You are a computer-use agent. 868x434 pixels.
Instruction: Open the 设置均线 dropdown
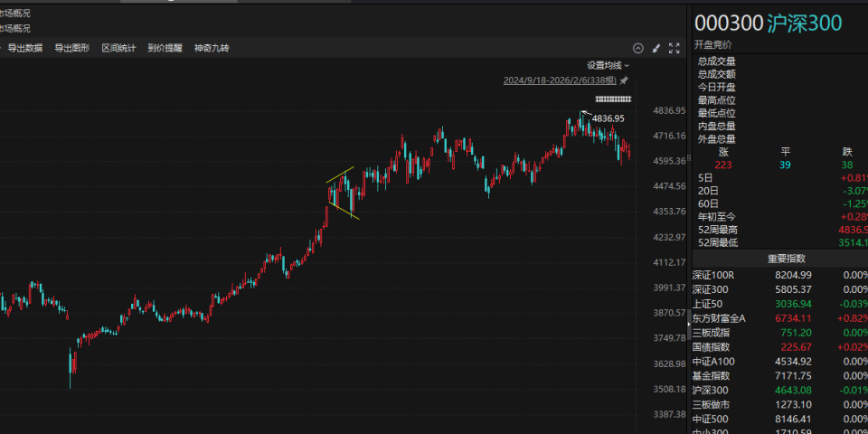point(609,65)
